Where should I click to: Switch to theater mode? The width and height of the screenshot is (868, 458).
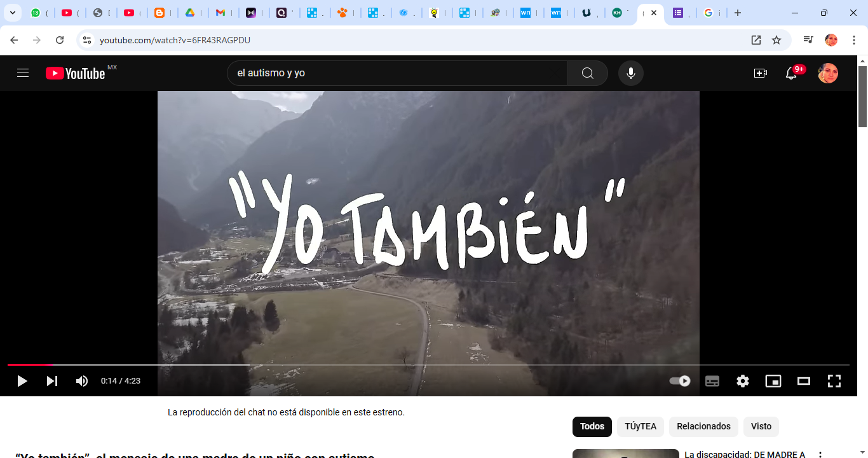[x=804, y=381]
